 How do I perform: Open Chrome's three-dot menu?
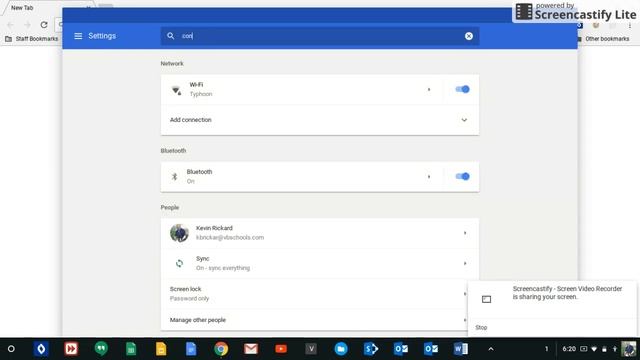[x=630, y=25]
